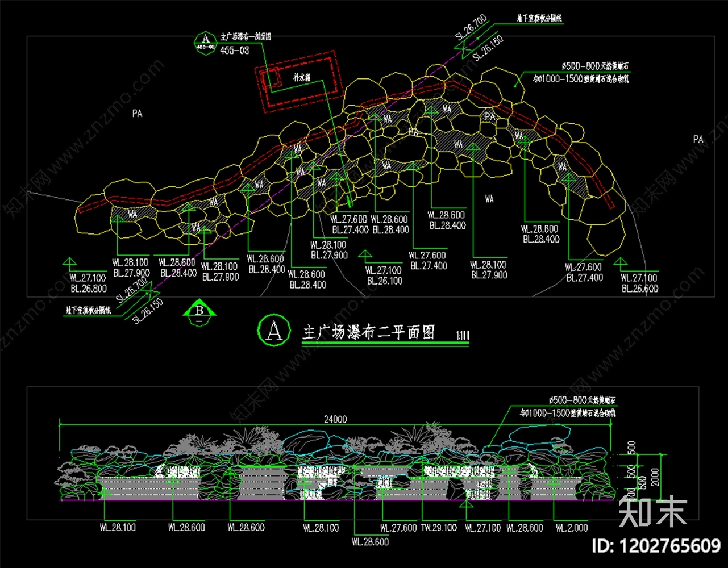
Task: Click the 2000 vertical dimension text
Action: click(x=655, y=477)
